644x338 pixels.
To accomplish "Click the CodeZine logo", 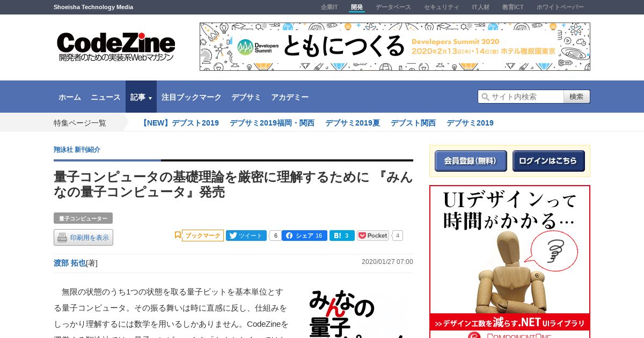I will 116,47.
